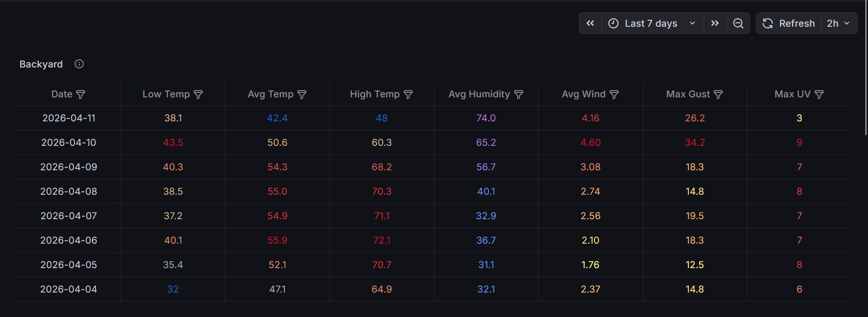Viewport: 868px width, 317px height.
Task: Sort by Avg Humidity column header
Action: pos(479,94)
